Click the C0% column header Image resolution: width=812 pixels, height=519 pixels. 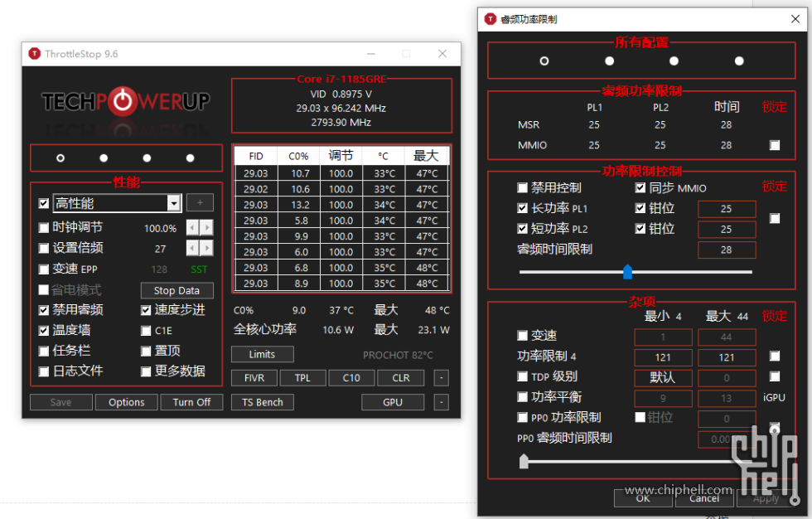(x=299, y=156)
